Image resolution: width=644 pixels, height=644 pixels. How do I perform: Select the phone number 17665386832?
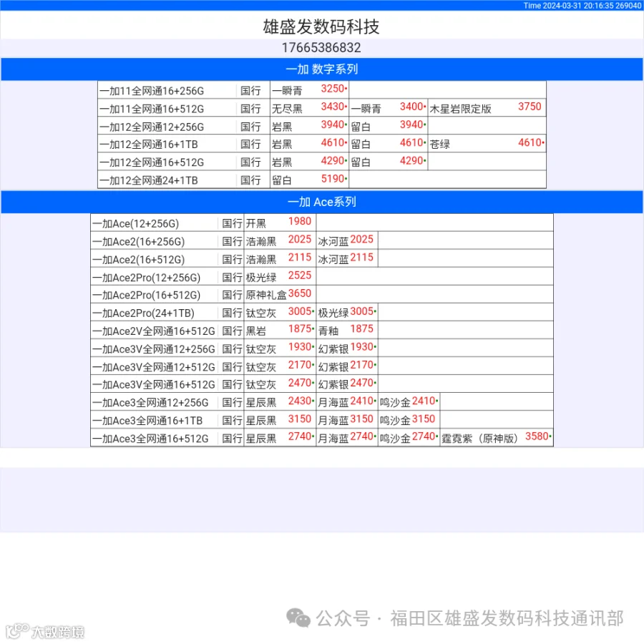(321, 48)
